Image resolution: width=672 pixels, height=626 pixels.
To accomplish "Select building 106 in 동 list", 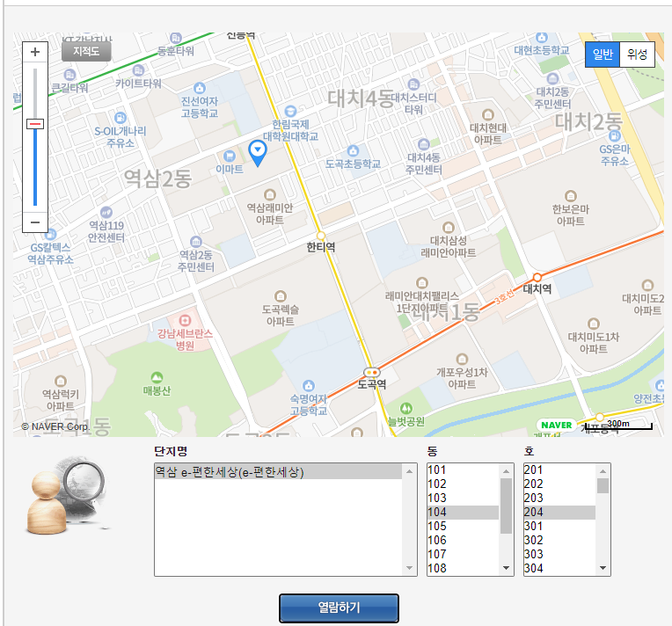I will pyautogui.click(x=463, y=541).
